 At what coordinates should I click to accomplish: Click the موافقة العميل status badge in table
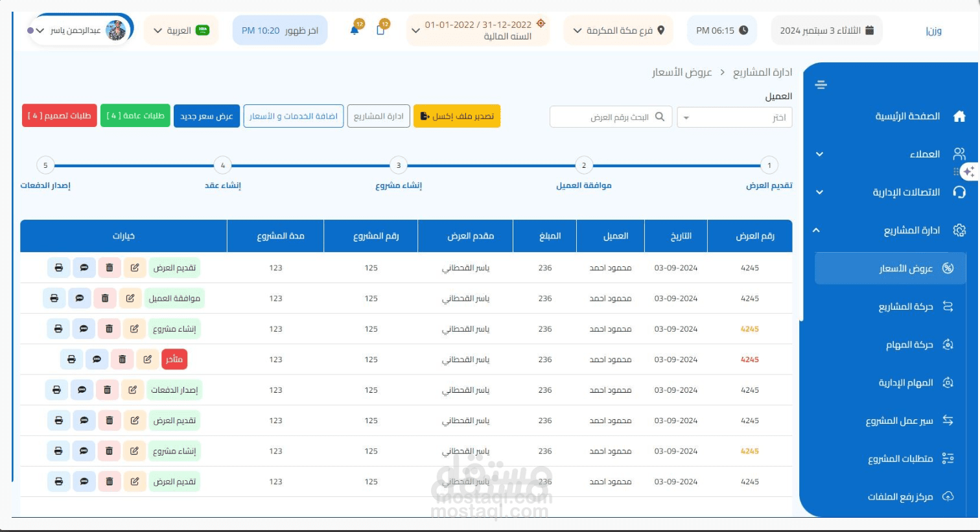[x=174, y=298]
